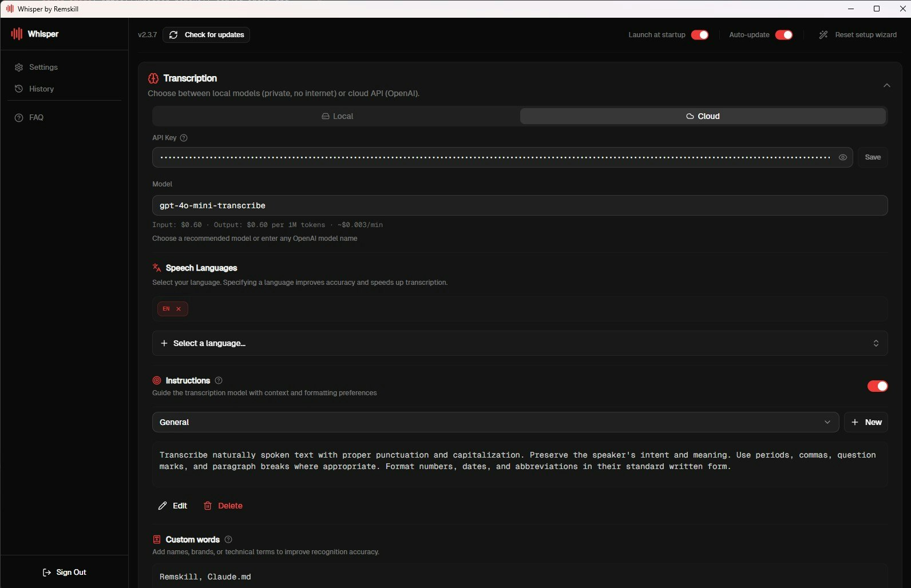Click the pencil icon next to Edit
Screen dimensions: 911x588
(x=163, y=506)
